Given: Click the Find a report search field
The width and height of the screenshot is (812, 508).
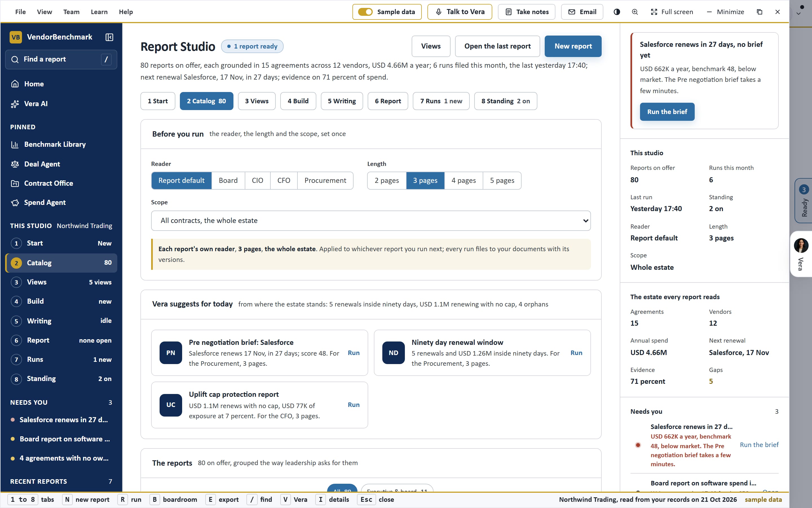Looking at the screenshot, I should click(61, 60).
